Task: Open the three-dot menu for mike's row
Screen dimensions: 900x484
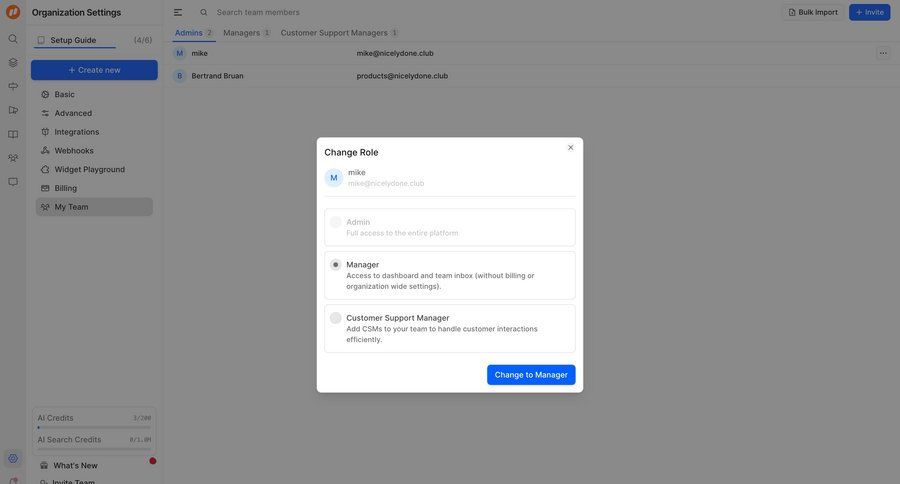Action: [x=883, y=53]
